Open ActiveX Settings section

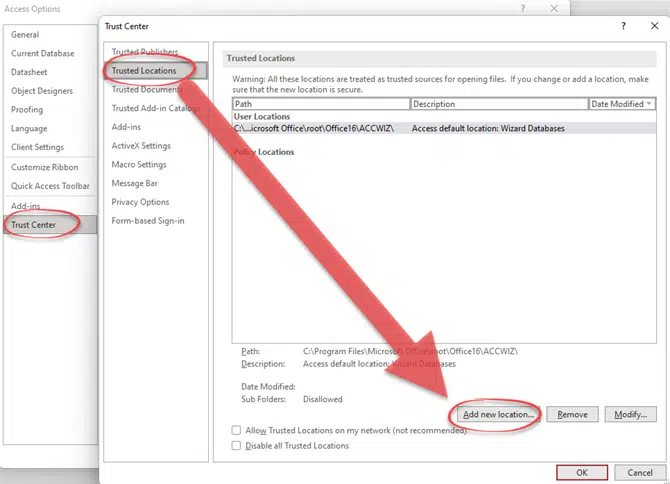pyautogui.click(x=141, y=146)
